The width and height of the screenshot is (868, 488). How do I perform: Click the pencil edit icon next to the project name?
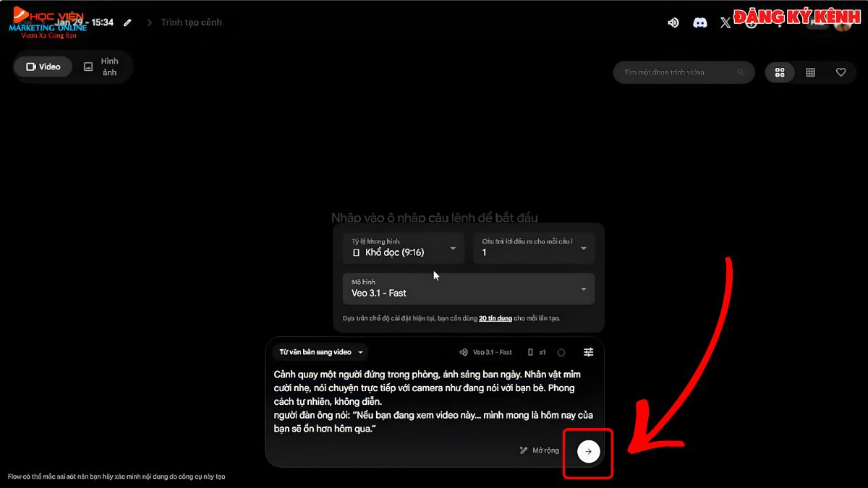[127, 22]
